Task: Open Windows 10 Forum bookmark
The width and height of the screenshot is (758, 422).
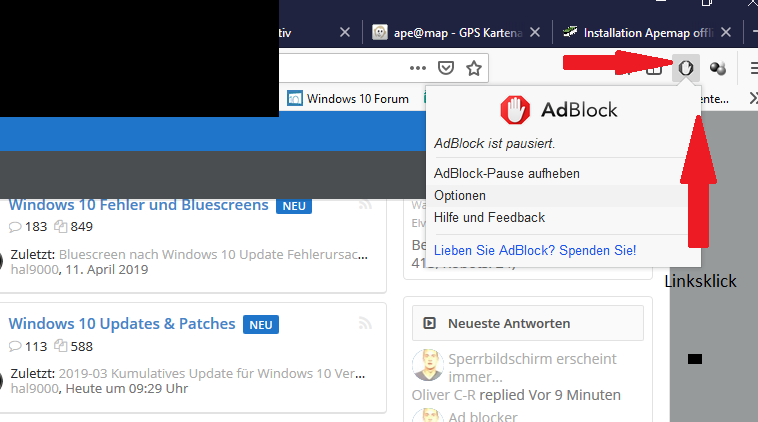Action: (348, 99)
